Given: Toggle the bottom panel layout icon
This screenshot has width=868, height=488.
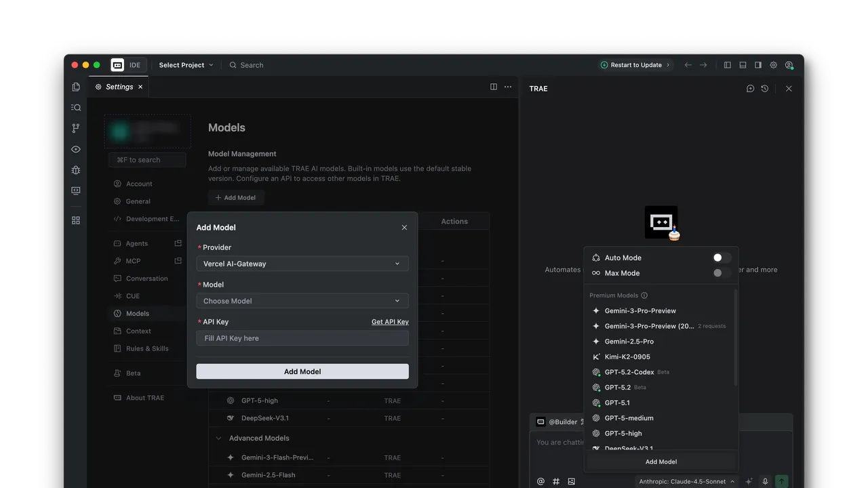Looking at the screenshot, I should (x=743, y=65).
